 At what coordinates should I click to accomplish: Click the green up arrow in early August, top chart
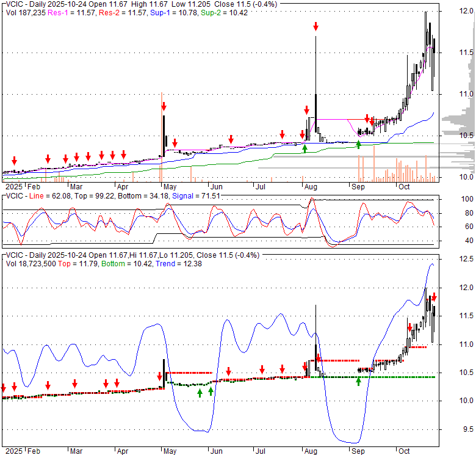(305, 148)
